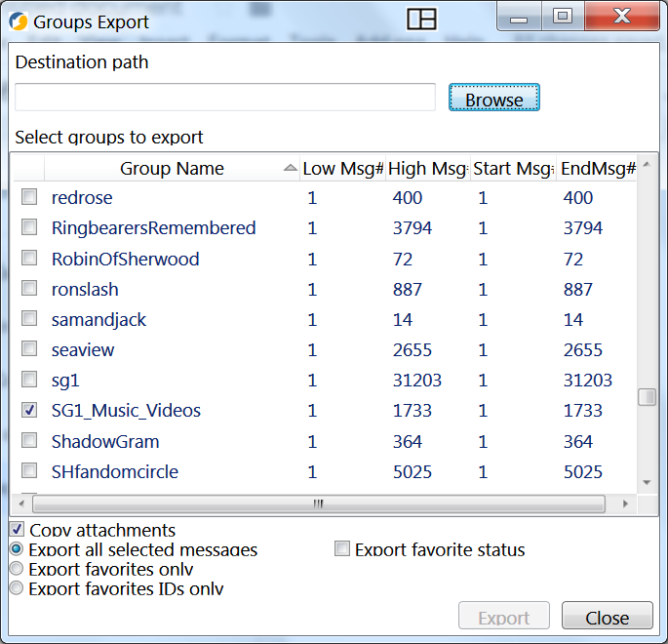Click the Low Msg# column header
The height and width of the screenshot is (644, 668).
click(x=342, y=169)
